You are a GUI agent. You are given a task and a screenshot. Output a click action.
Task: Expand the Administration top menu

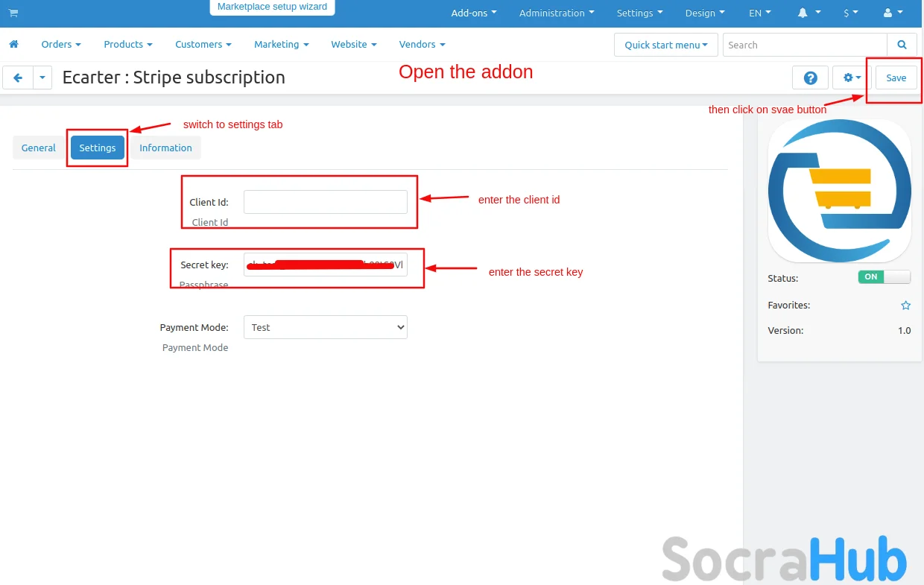557,13
